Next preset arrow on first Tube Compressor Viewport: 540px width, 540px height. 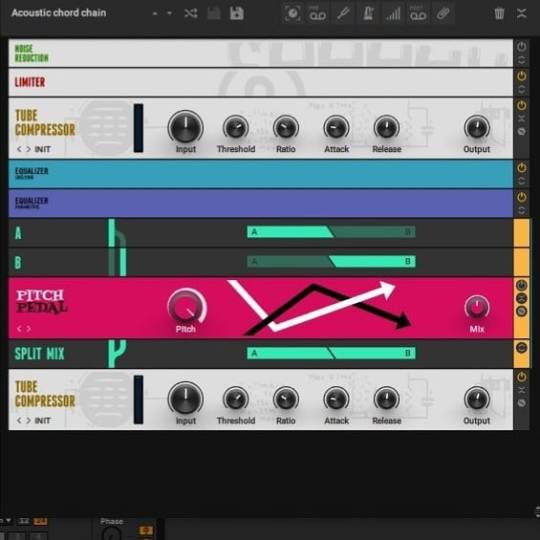[28, 149]
